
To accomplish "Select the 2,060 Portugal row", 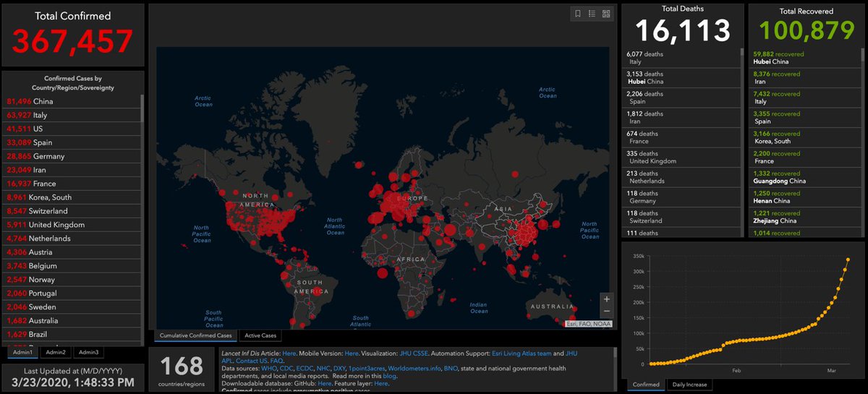I will (72, 294).
